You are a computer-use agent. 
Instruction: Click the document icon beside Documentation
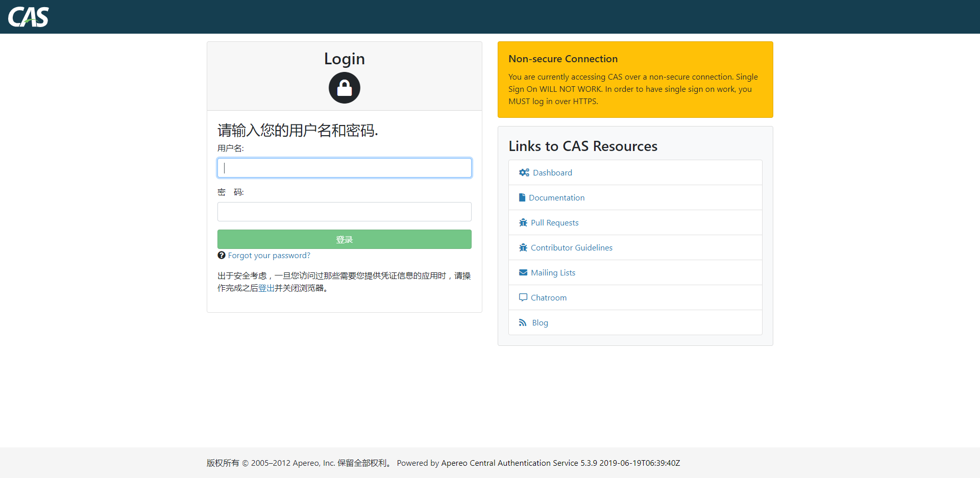click(522, 197)
